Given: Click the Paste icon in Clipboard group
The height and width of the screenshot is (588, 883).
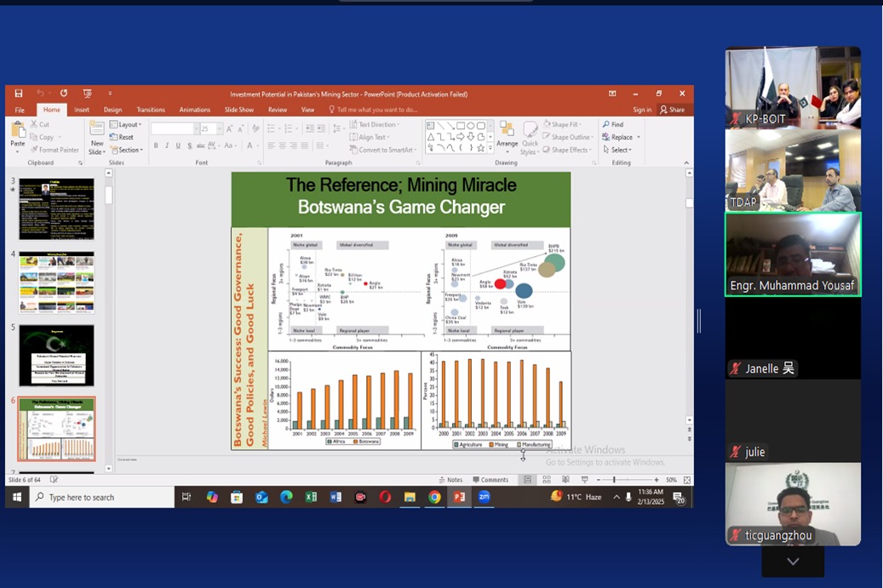Looking at the screenshot, I should point(18,134).
